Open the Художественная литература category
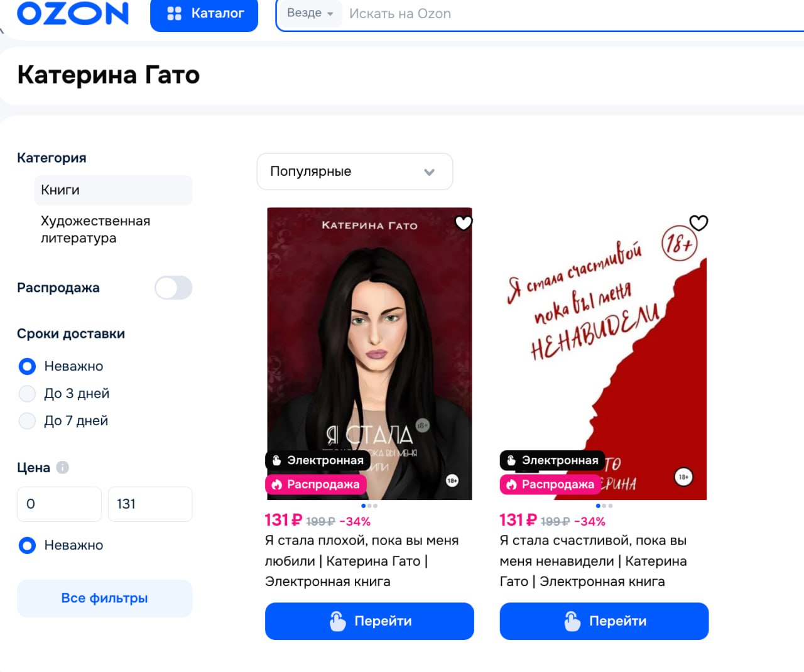The height and width of the screenshot is (672, 804). tap(95, 229)
